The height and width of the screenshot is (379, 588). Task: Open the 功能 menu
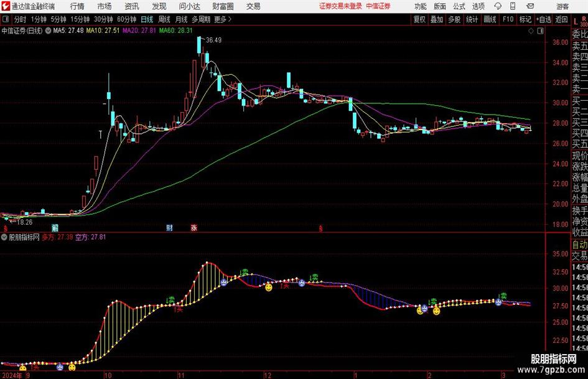tap(421, 6)
